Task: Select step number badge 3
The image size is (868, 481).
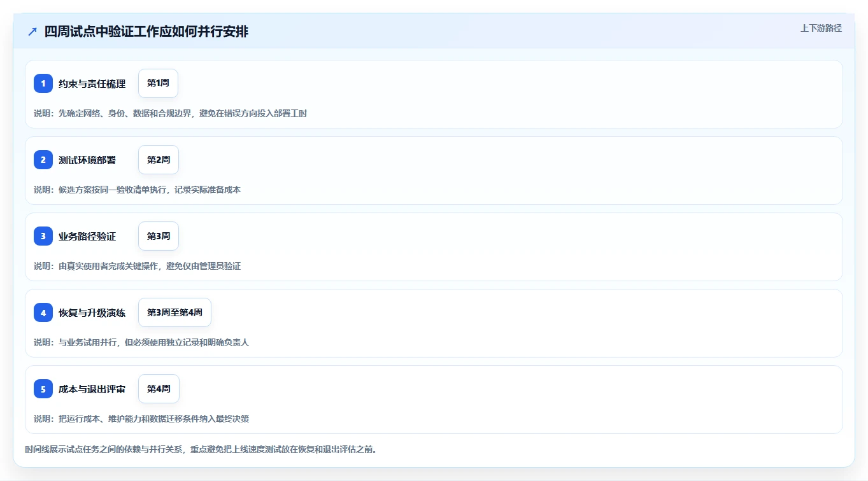Action: point(43,236)
